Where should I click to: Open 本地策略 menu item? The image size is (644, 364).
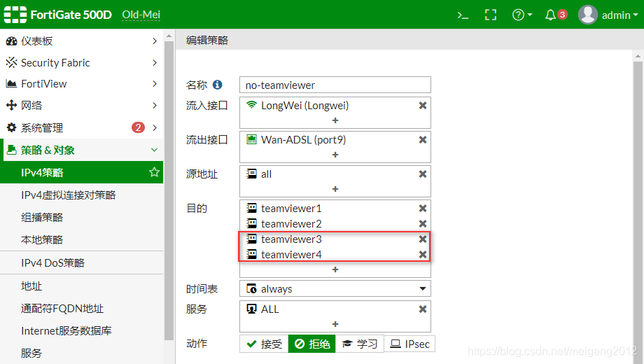pyautogui.click(x=42, y=239)
